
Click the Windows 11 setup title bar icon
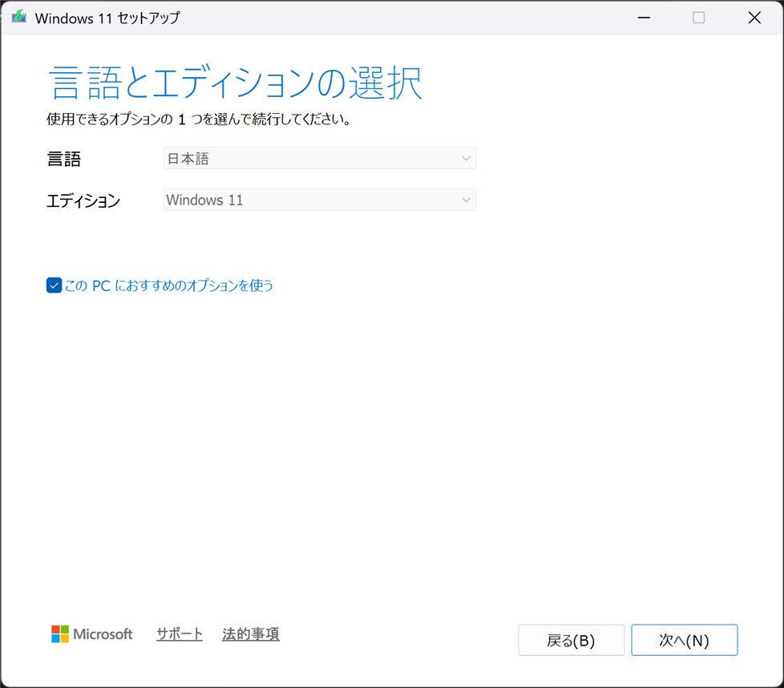pyautogui.click(x=19, y=17)
